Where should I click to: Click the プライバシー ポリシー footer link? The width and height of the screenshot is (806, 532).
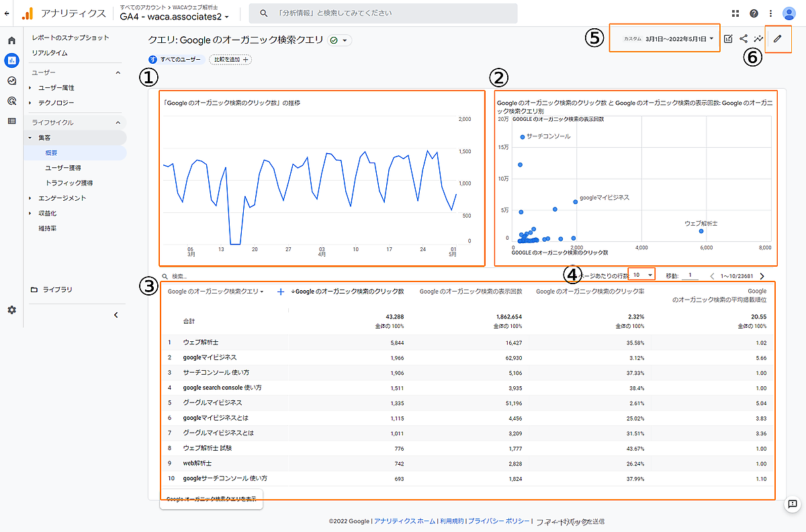click(x=498, y=521)
